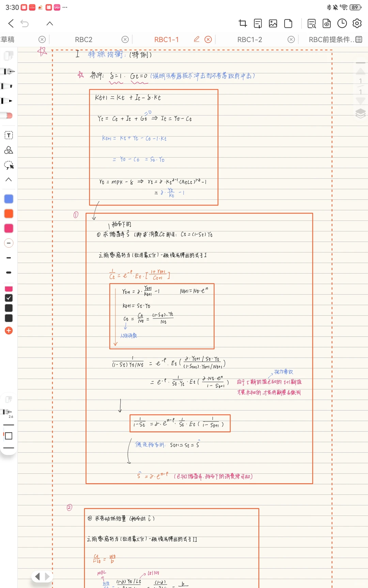
Task: Grab the page navigator handle bar
Action: (361, 63)
